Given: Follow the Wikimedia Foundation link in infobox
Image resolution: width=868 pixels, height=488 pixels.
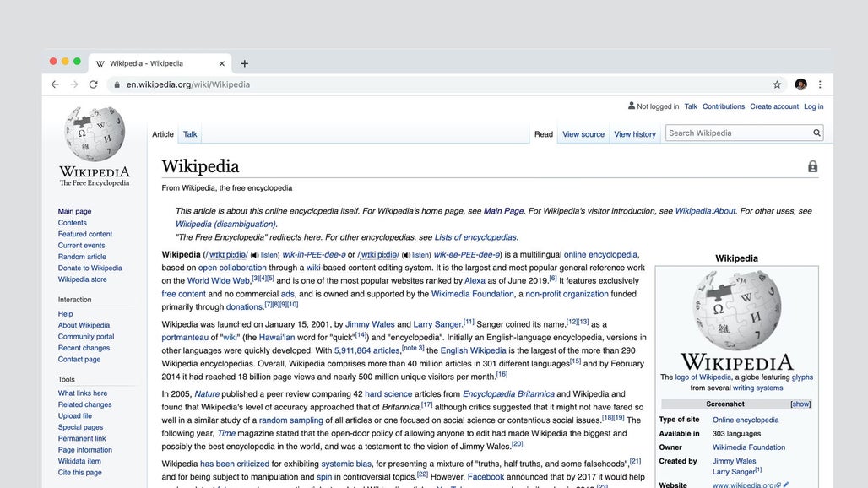Looking at the screenshot, I should pos(748,447).
